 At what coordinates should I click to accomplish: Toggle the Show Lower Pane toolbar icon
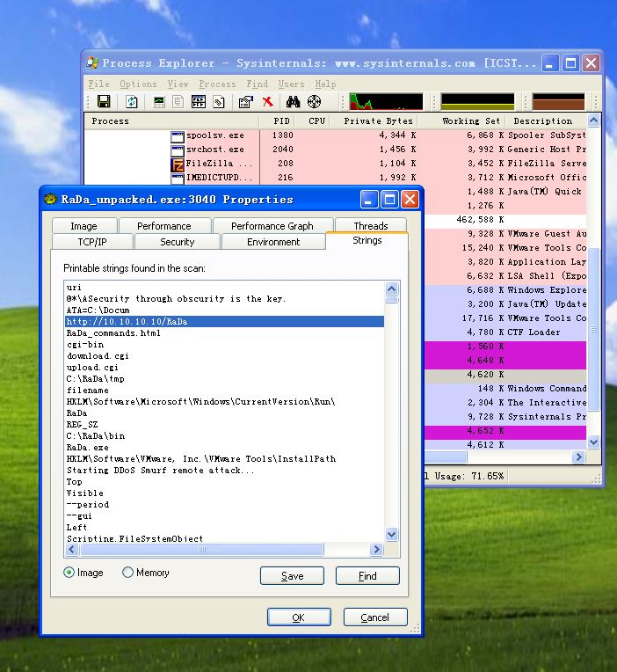199,101
